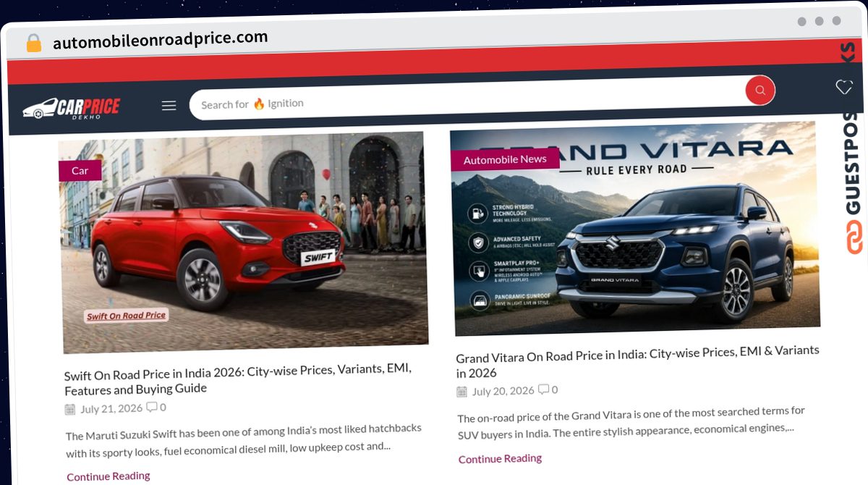Screen dimensions: 868x485
Task: Open comments icon on Swift article
Action: (x=152, y=407)
